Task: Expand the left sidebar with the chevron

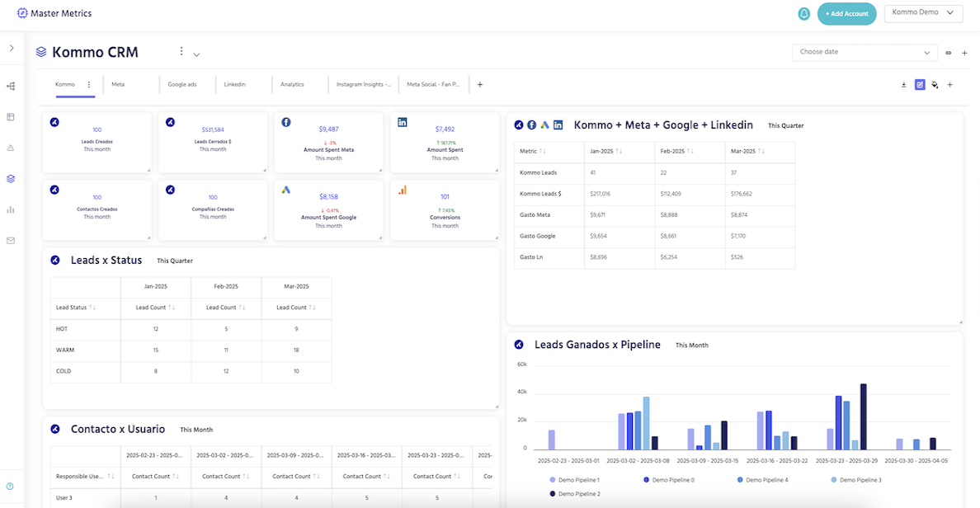Action: click(12, 49)
